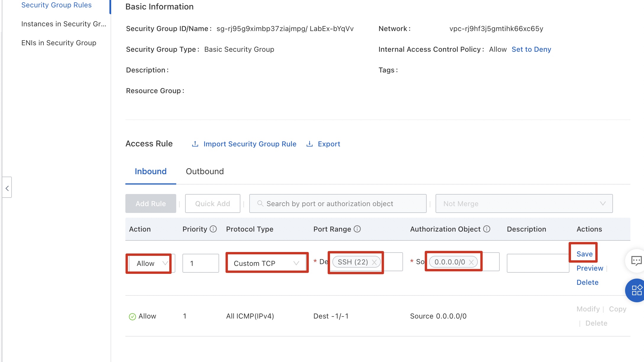Open the Not Merge dropdown
The image size is (644, 362).
point(524,203)
